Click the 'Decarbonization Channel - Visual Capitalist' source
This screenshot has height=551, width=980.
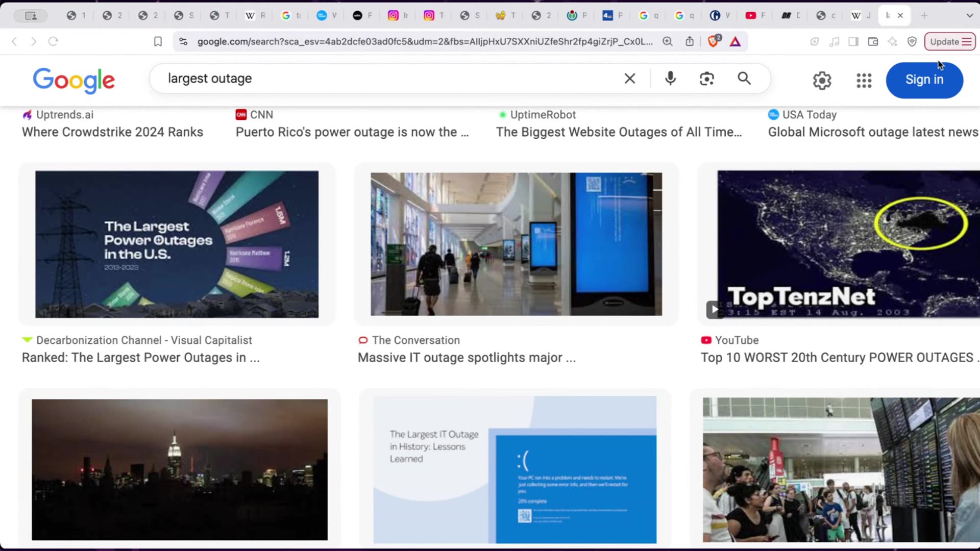click(144, 340)
